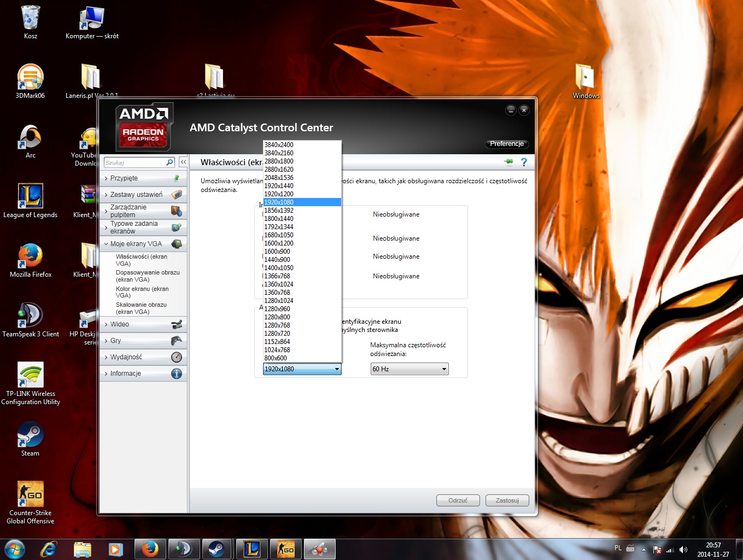Open Internet Explorer from the taskbar

coord(49,549)
